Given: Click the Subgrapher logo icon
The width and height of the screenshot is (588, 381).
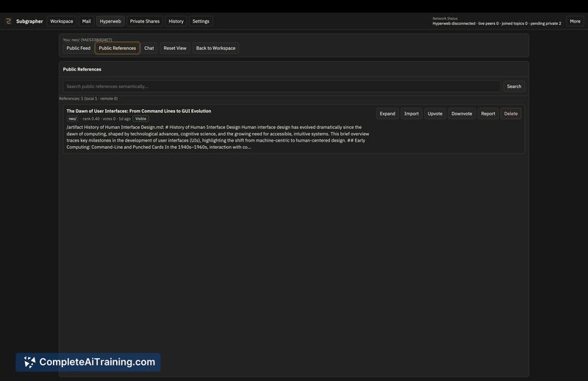Looking at the screenshot, I should [x=8, y=21].
